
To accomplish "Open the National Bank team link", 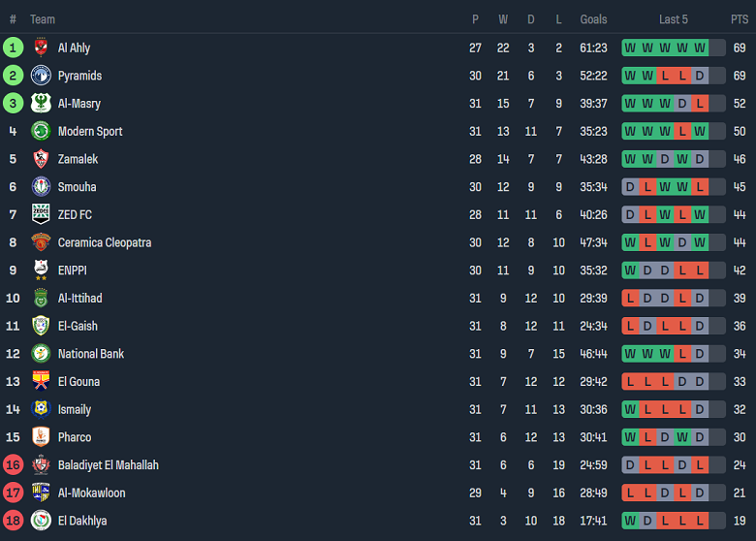I will pyautogui.click(x=90, y=354).
